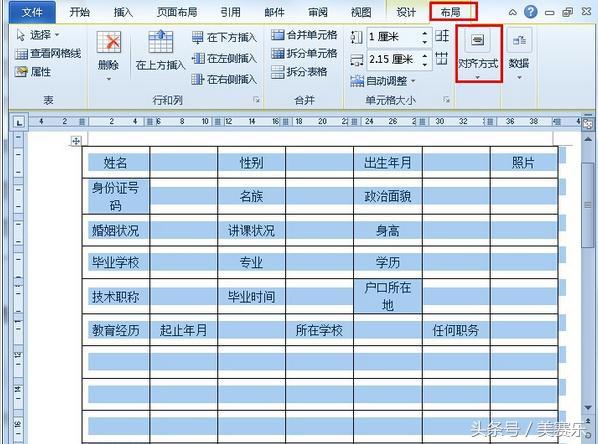Click vertical scrollbar down arrow
The image size is (598, 444).
click(588, 407)
